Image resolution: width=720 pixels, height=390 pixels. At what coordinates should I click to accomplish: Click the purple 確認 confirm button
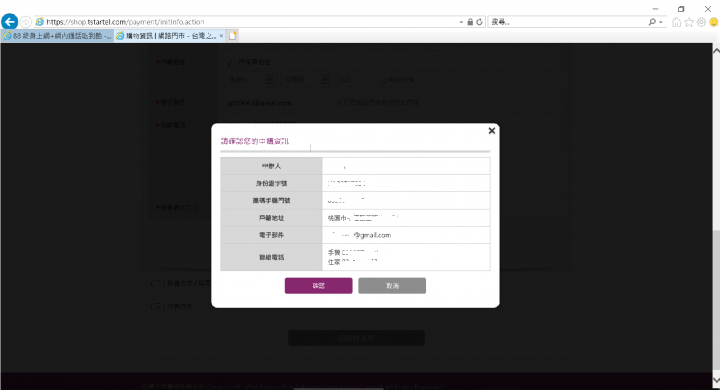(319, 286)
